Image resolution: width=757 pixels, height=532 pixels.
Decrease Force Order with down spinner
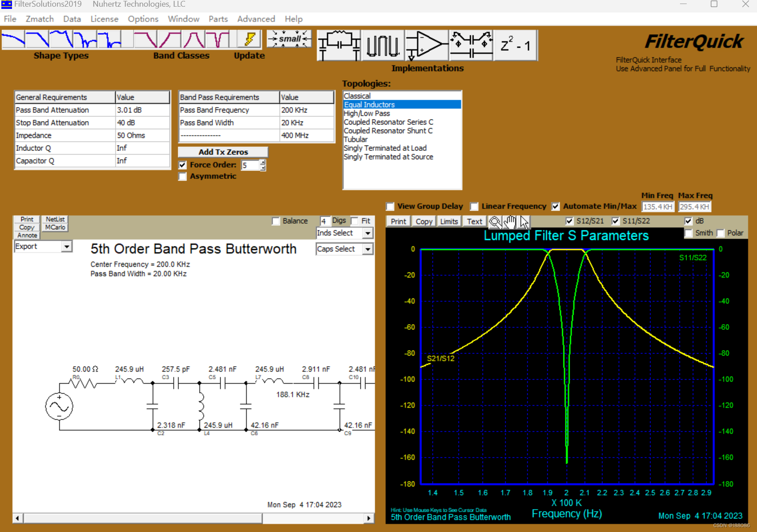(x=263, y=168)
